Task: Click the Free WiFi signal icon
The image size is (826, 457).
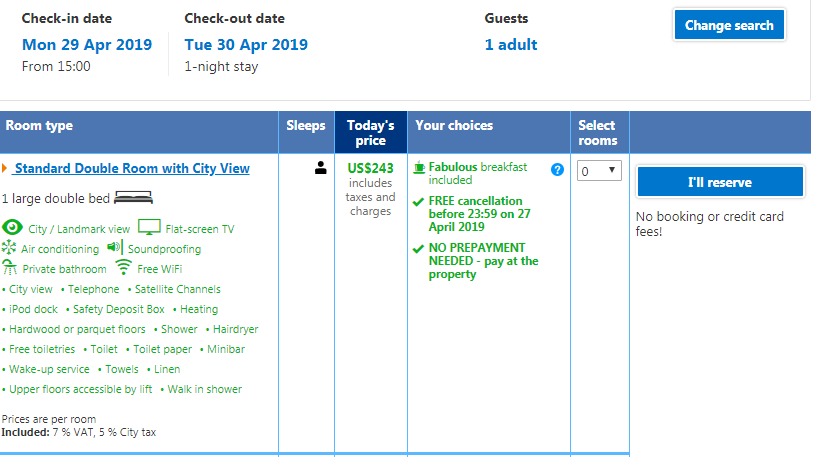Action: click(x=123, y=268)
